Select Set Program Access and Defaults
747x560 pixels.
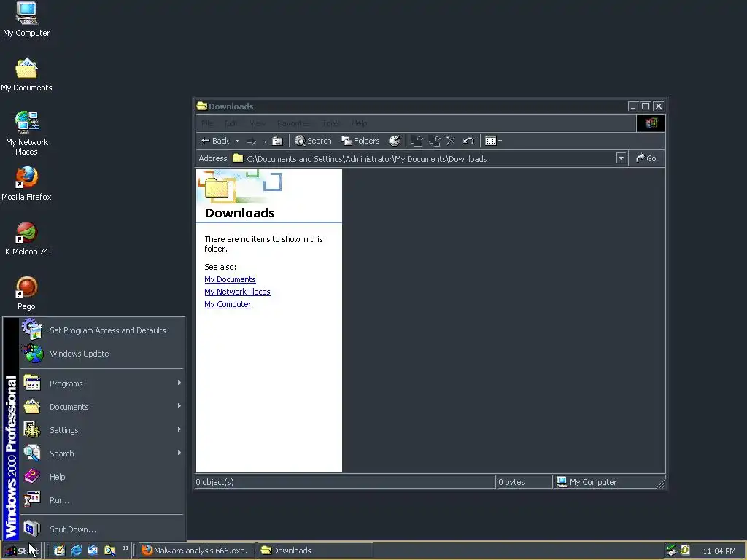[102, 330]
